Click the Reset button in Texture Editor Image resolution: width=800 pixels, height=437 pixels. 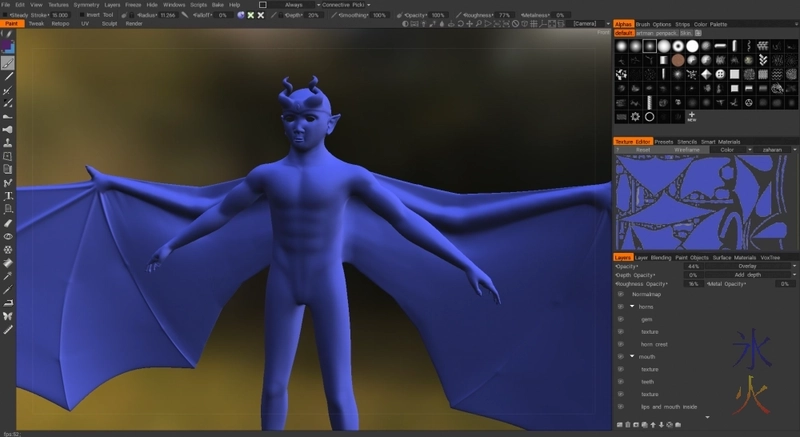[x=643, y=149]
